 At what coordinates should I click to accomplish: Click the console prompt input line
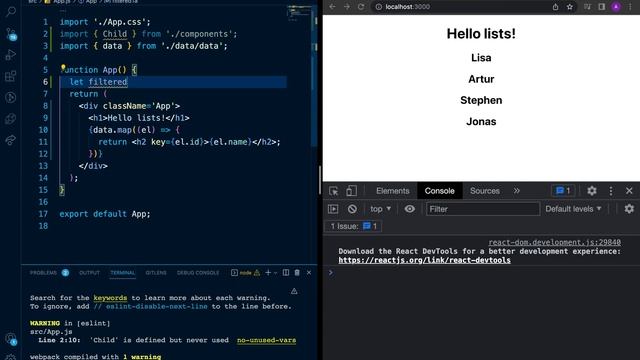tap(482, 273)
